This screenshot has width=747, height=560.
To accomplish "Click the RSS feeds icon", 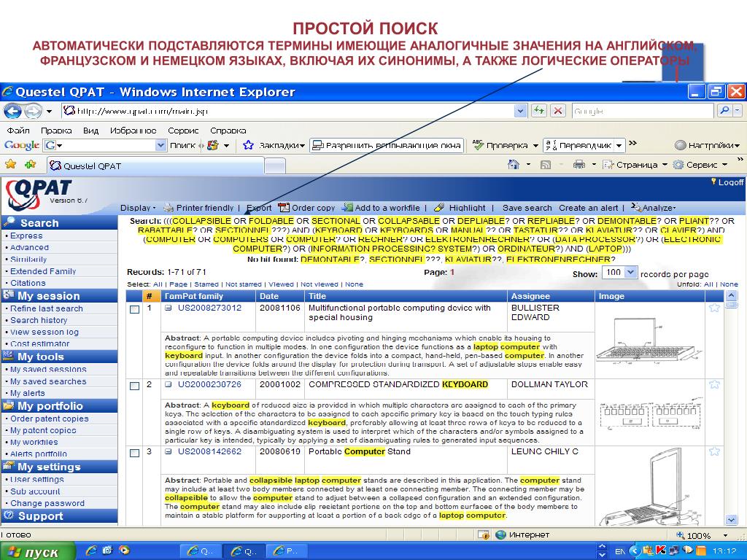I will point(546,165).
